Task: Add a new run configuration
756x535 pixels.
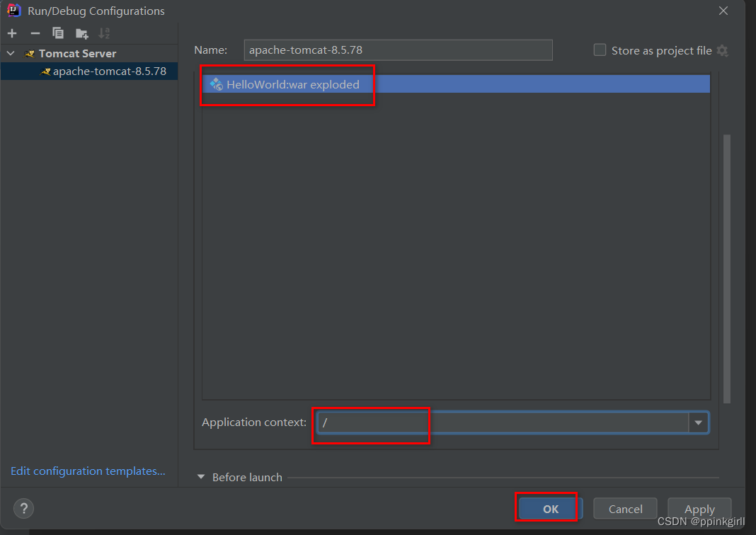Action: pos(12,33)
